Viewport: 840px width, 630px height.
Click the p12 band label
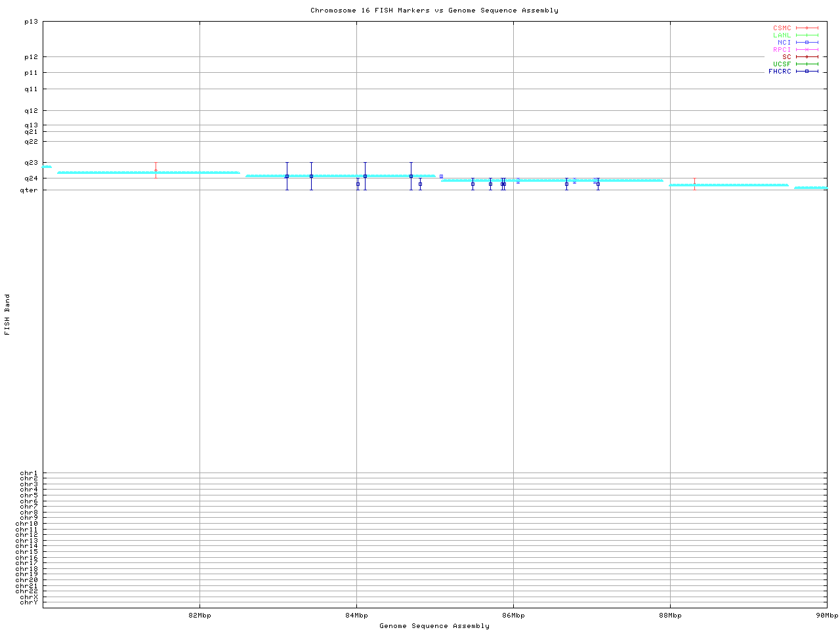pyautogui.click(x=31, y=57)
